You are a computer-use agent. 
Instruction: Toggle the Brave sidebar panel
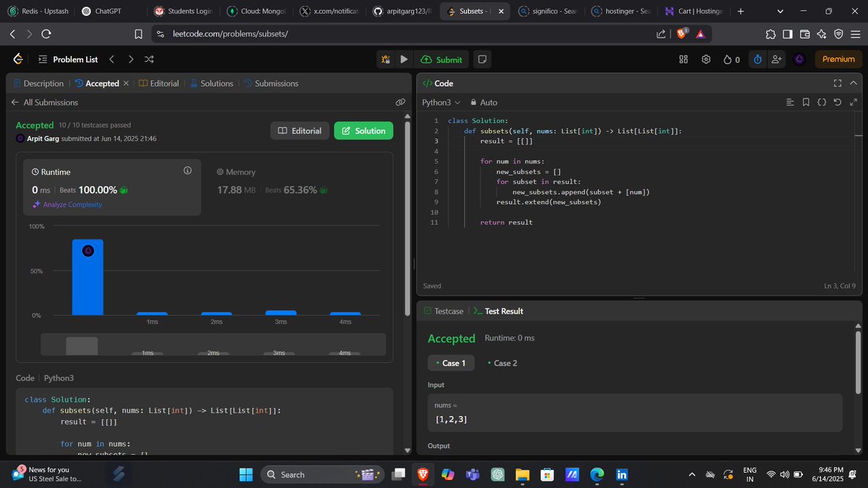(787, 34)
